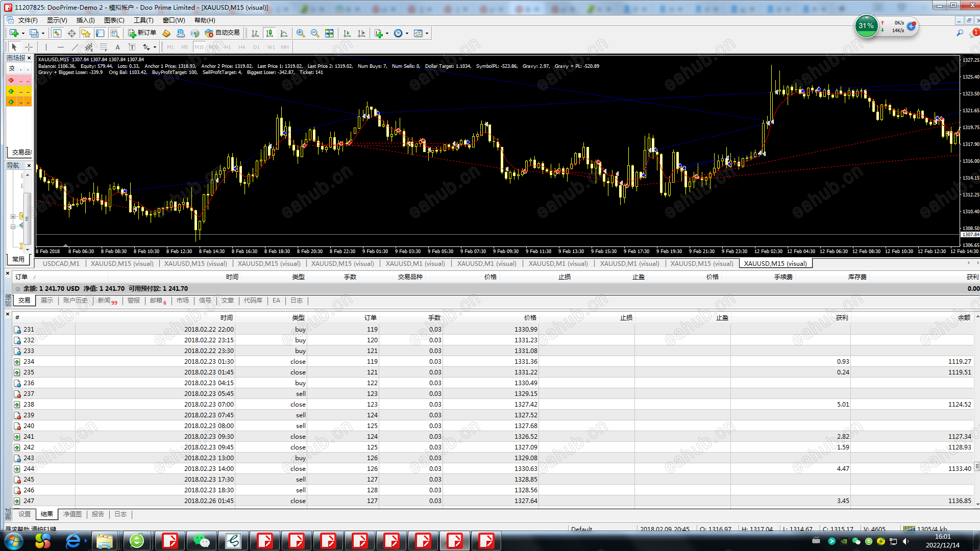Open the Arrows drawing objects icon
Screen dimensions: 980x551
146,47
